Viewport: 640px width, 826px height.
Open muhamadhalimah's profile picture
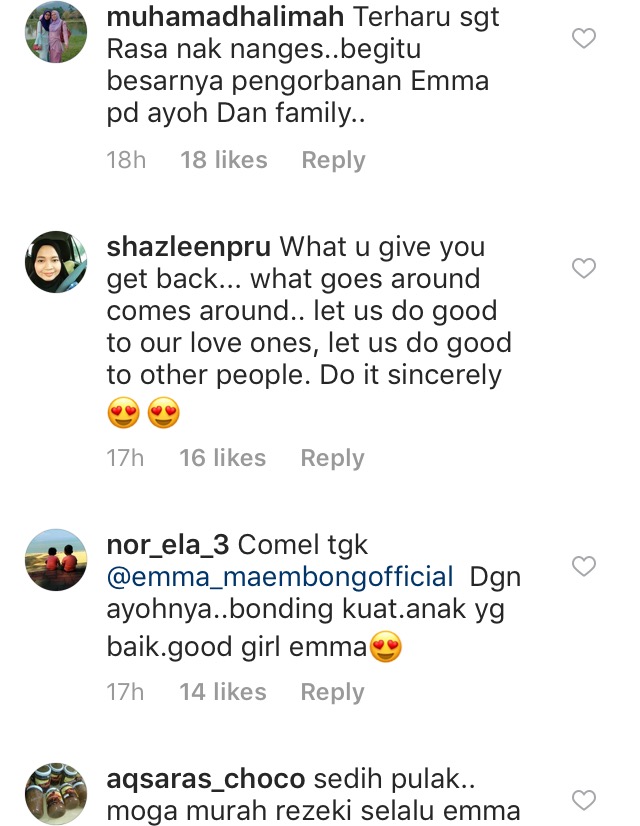pos(56,32)
